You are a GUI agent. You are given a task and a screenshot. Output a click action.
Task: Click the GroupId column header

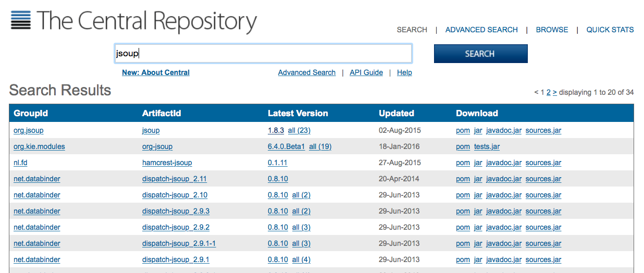[31, 113]
